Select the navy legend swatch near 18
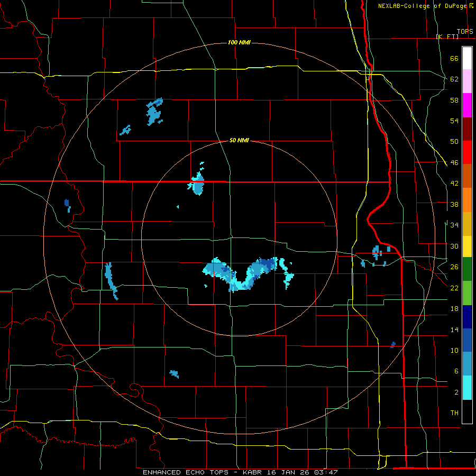This screenshot has width=476, height=476. [x=467, y=317]
